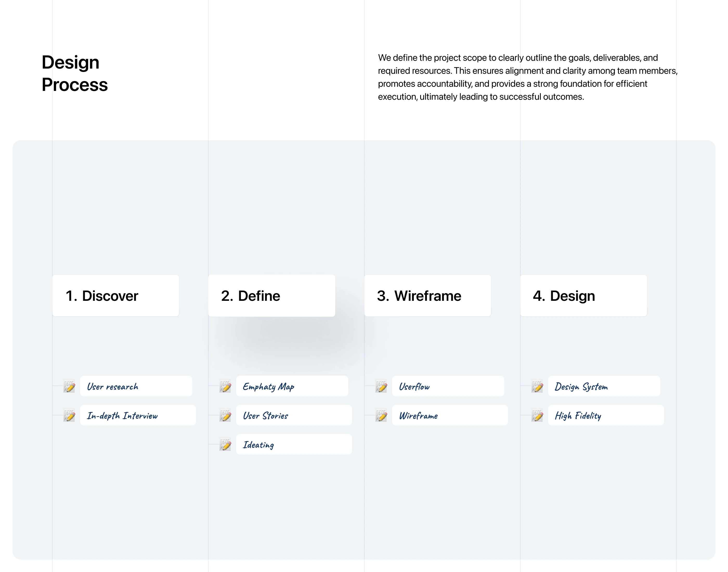Click memo icon beside User research
728x572 pixels.
pyautogui.click(x=69, y=386)
